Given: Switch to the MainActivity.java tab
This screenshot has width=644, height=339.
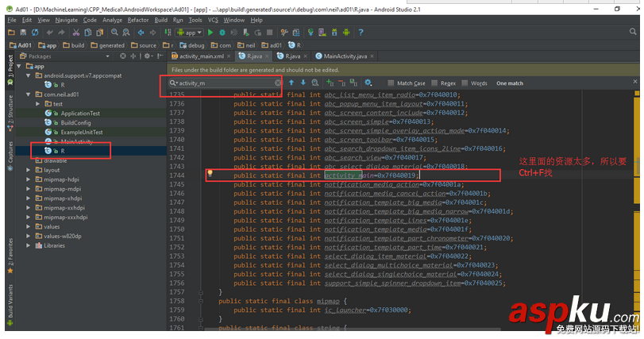Looking at the screenshot, I should 345,57.
